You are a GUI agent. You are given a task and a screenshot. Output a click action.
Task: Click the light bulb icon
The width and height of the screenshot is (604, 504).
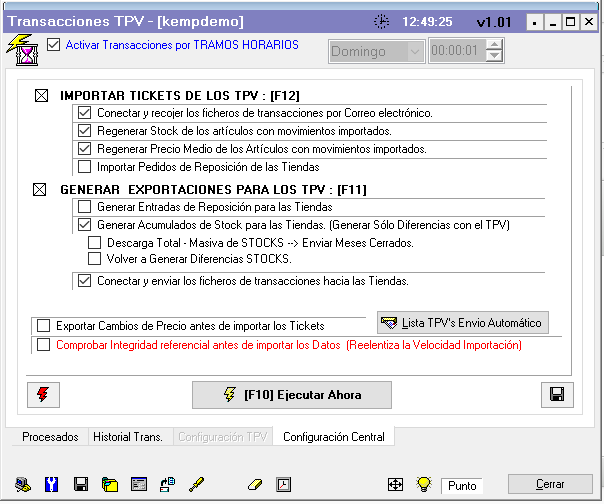tap(423, 484)
